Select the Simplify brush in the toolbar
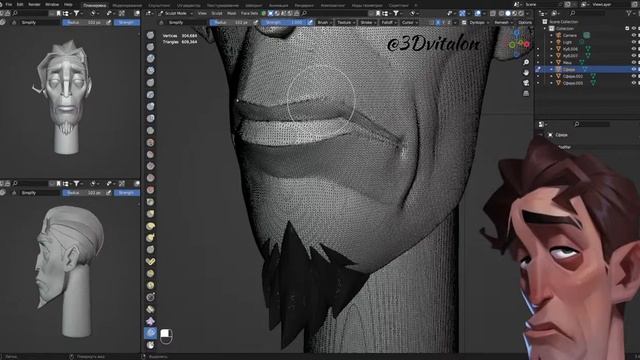The image size is (640, 360). (x=150, y=333)
